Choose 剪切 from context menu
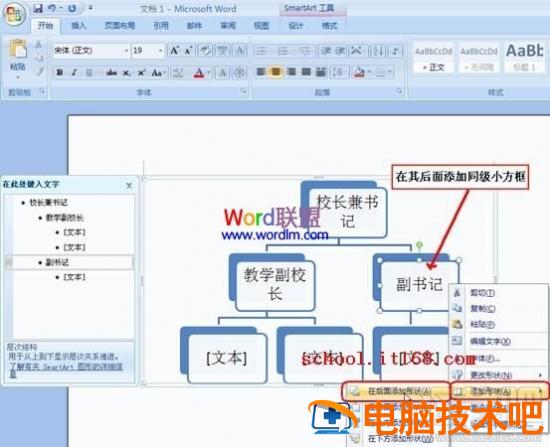This screenshot has height=447, width=550. pos(498,293)
